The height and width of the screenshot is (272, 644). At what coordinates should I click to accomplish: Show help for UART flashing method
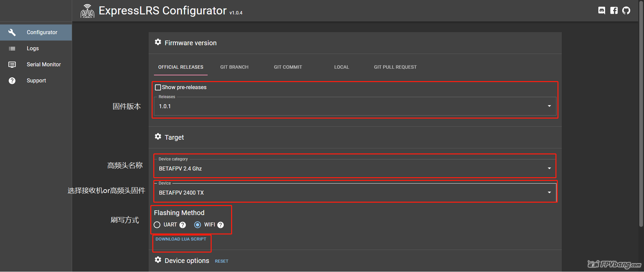[182, 225]
